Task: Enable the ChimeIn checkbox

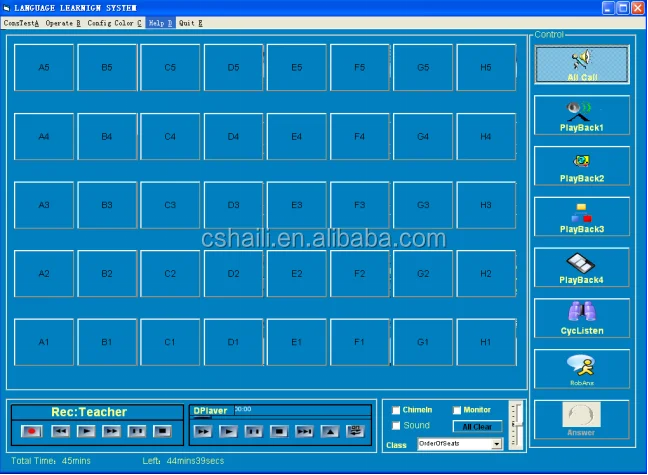Action: (x=396, y=410)
